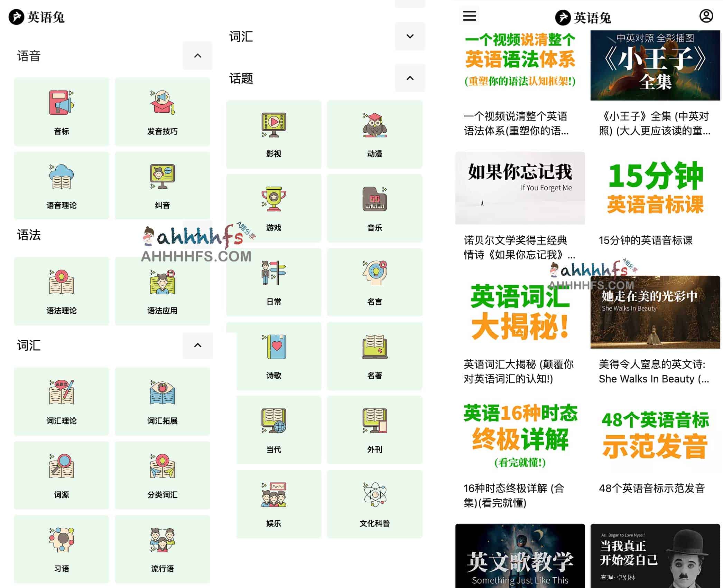
Task: Open the 48个英语音标示范发音 title link
Action: tap(651, 488)
